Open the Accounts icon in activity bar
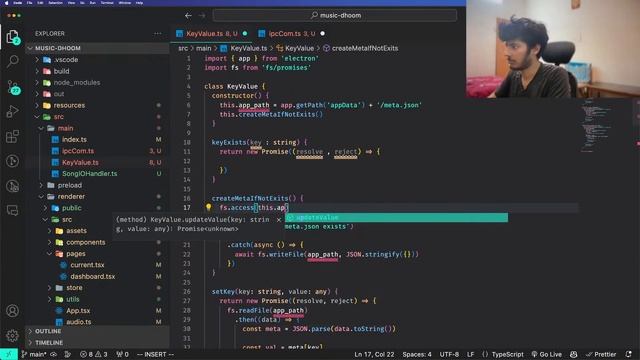Image resolution: width=640 pixels, height=360 pixels. pos(13,311)
